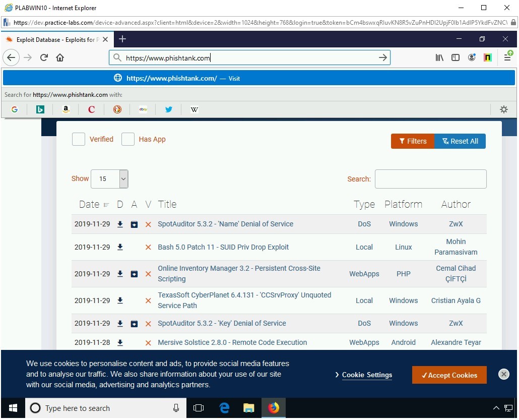Image resolution: width=519 pixels, height=420 pixels.
Task: Toggle the Firefox sidebar
Action: [x=456, y=57]
